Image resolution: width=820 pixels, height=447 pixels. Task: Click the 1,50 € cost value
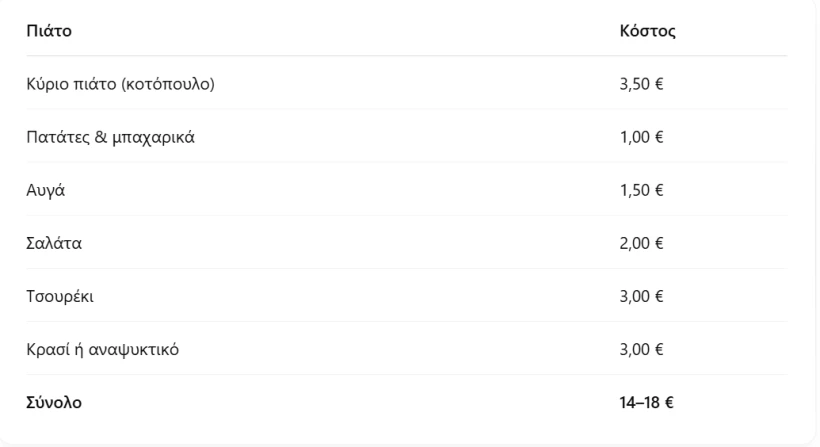(641, 190)
